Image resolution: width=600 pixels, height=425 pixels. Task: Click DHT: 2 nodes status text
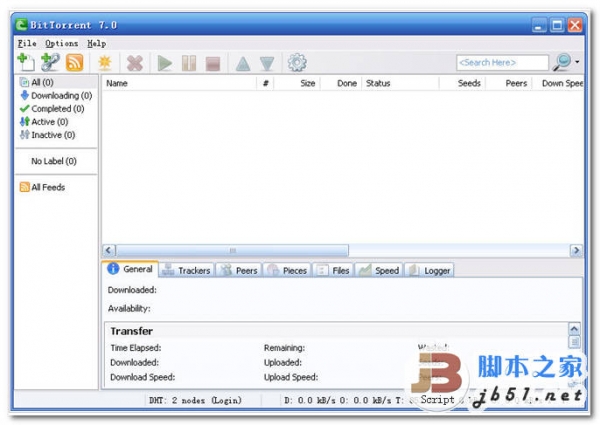pos(195,400)
